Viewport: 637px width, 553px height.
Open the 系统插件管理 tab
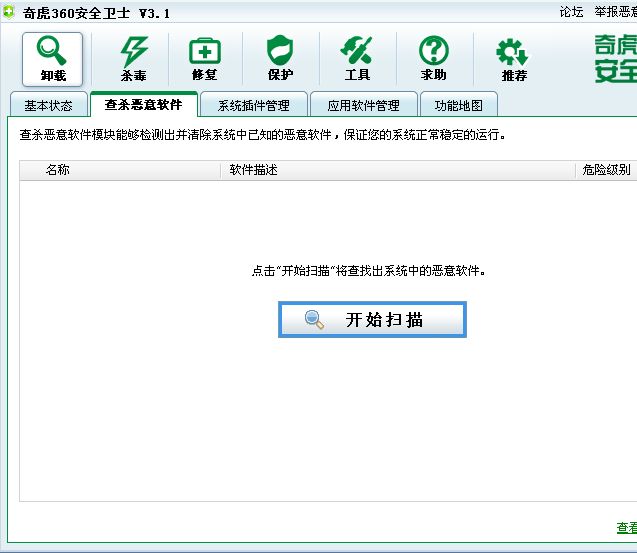[x=253, y=105]
